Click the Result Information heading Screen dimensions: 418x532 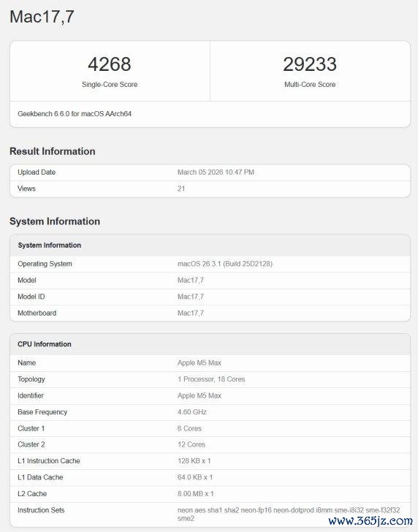point(53,151)
